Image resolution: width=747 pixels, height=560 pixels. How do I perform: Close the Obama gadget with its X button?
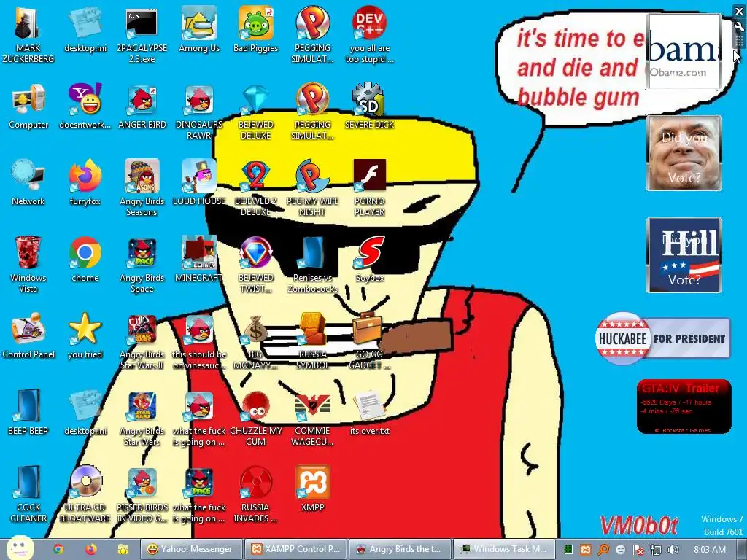coord(739,10)
